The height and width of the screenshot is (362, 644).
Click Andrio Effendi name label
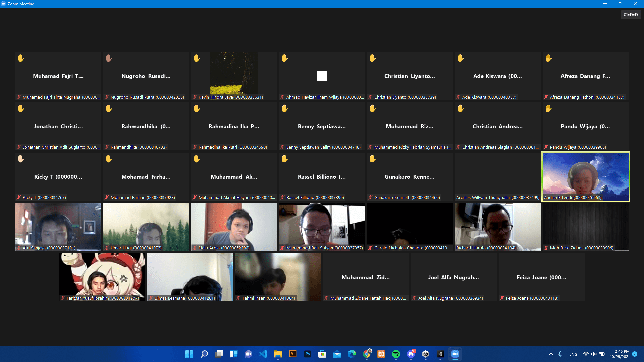[x=573, y=198]
